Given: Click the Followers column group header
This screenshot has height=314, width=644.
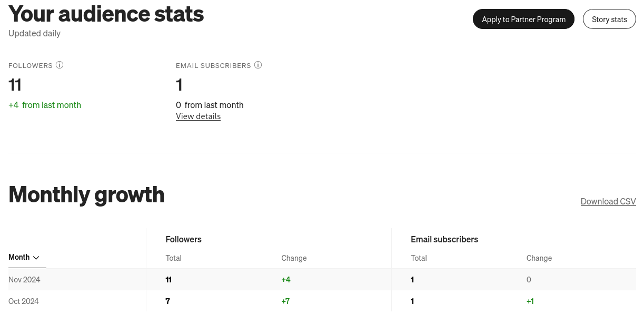Looking at the screenshot, I should pos(183,239).
